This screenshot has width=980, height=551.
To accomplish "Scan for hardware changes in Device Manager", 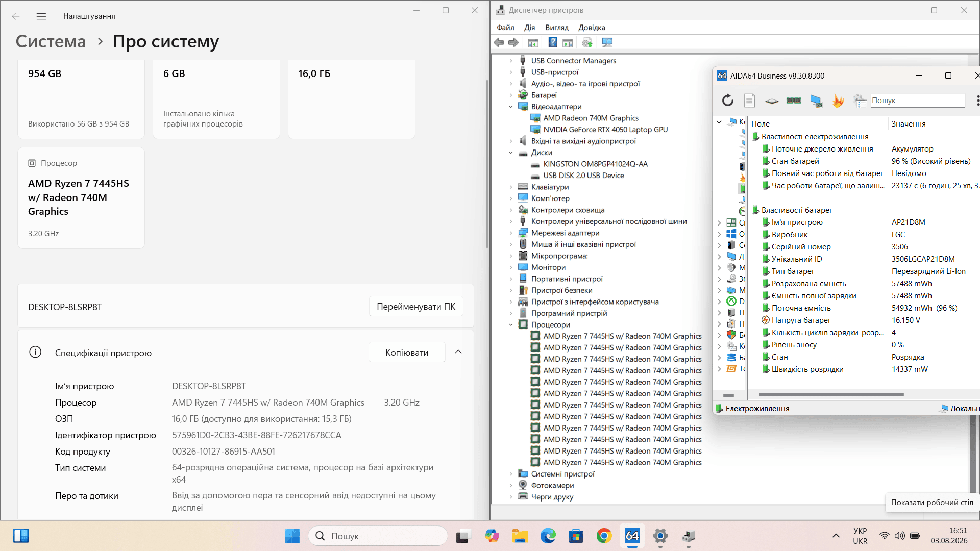I will (607, 43).
